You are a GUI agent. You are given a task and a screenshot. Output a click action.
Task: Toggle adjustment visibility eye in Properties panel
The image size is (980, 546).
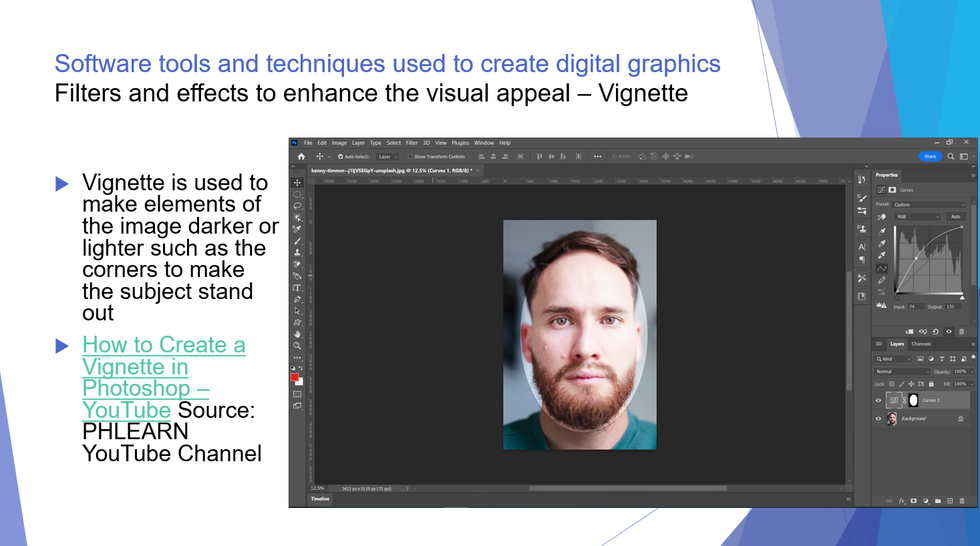949,331
